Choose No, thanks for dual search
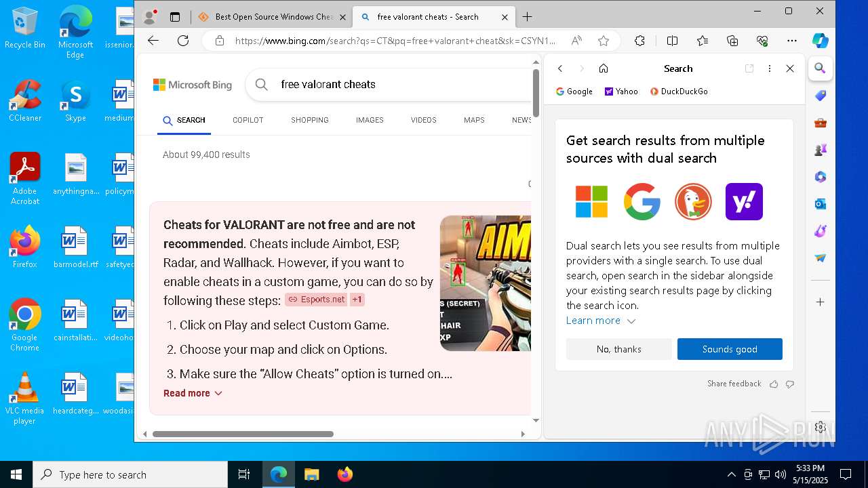This screenshot has width=868, height=488. click(x=619, y=349)
